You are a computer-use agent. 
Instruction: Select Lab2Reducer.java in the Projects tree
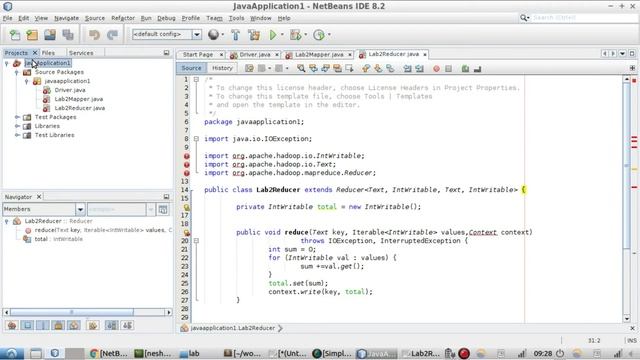tap(80, 108)
